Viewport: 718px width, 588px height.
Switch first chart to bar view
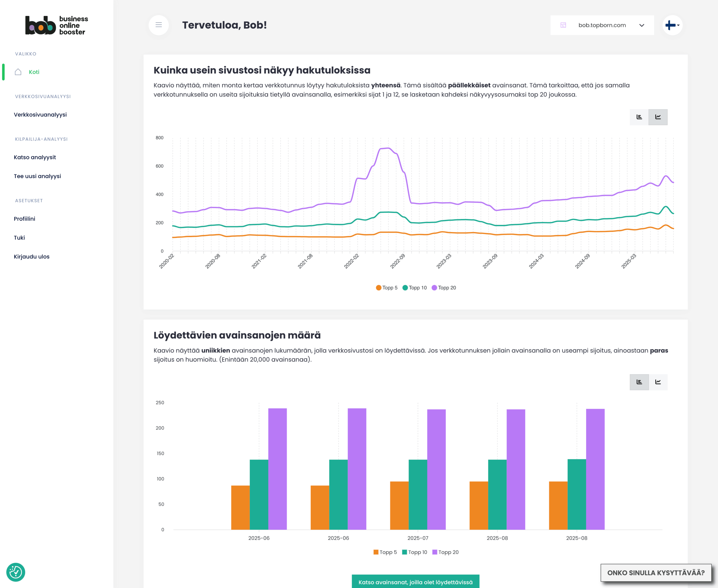639,117
